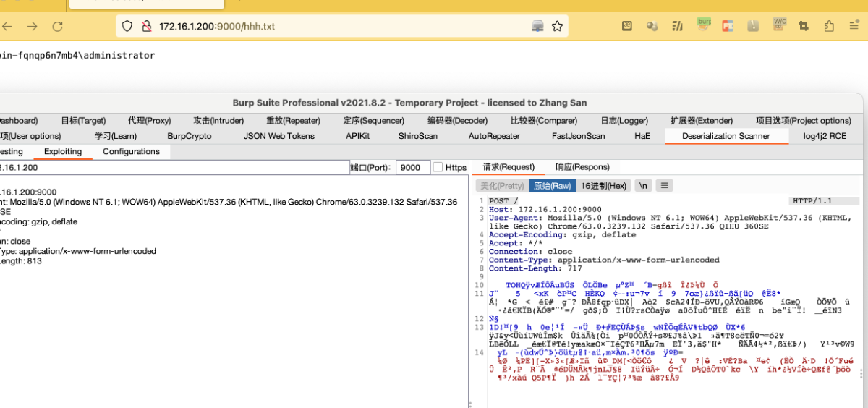This screenshot has width=868, height=408.
Task: Toggle the Https checkbox
Action: (x=438, y=167)
